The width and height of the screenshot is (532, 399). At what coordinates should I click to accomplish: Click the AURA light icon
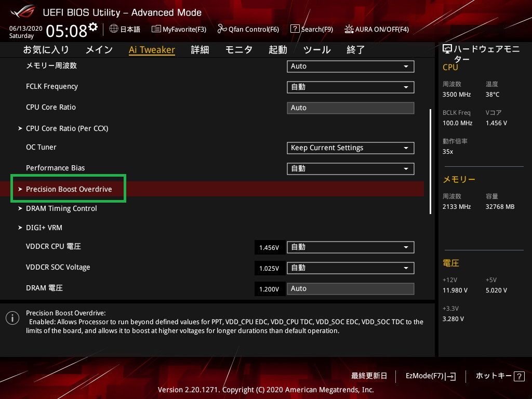coord(349,29)
